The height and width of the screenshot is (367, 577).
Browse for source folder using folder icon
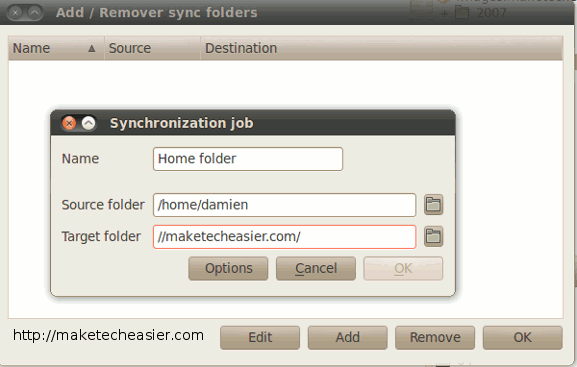pyautogui.click(x=433, y=205)
